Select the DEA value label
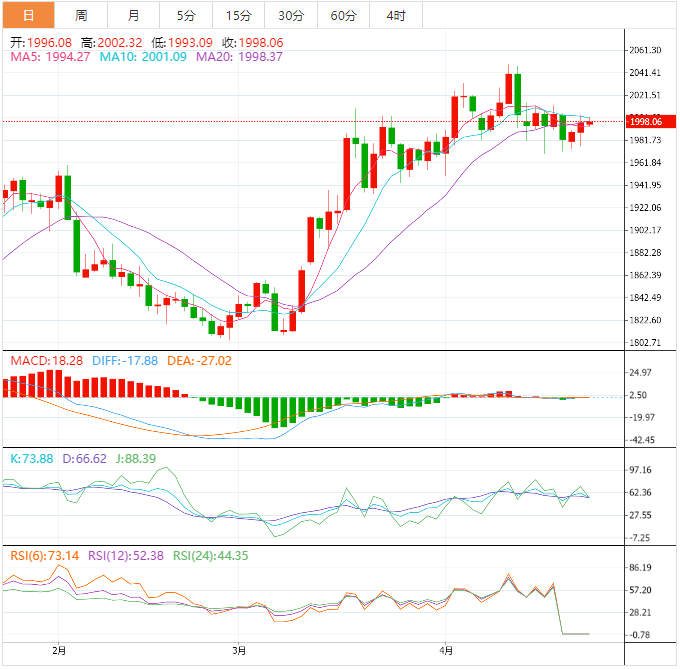The image size is (680, 669). pyautogui.click(x=199, y=360)
